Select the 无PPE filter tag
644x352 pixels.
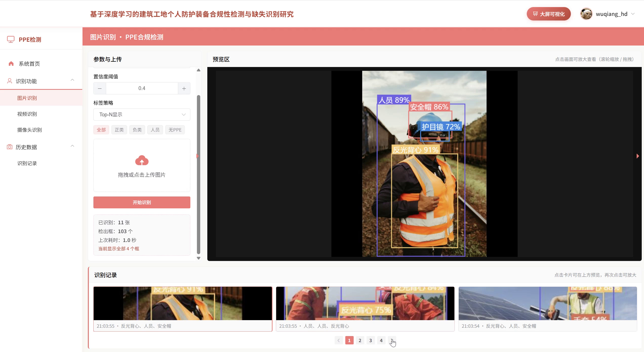coord(175,130)
